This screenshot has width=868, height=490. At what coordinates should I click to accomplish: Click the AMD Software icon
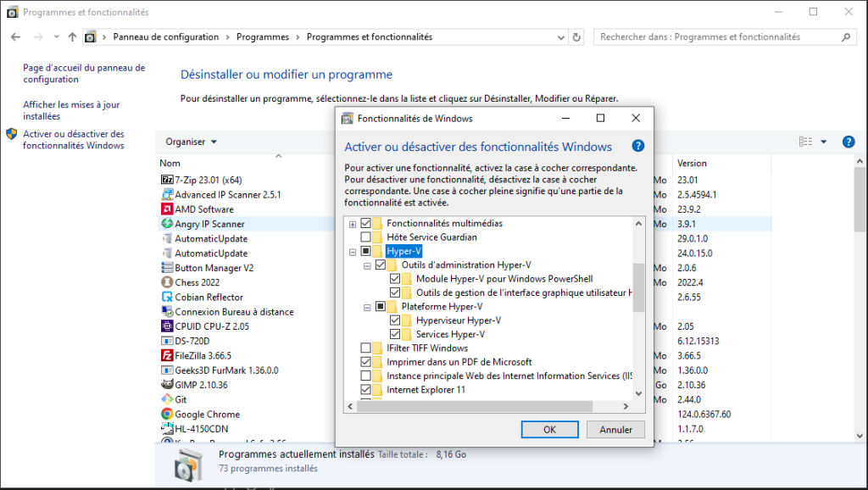pos(167,209)
